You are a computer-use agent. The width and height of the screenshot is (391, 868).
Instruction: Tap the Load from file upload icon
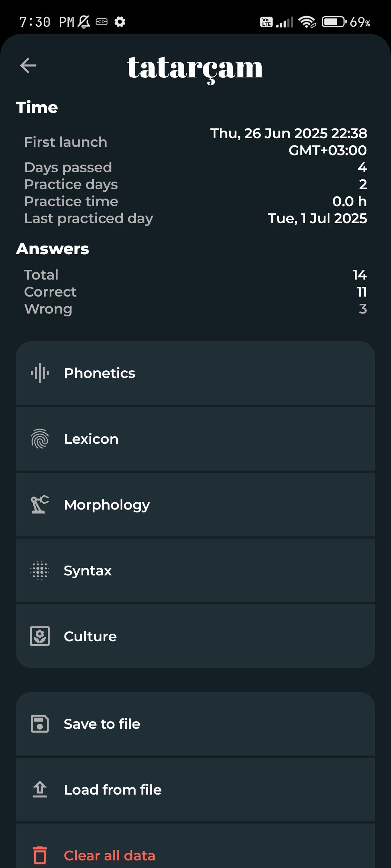click(40, 790)
